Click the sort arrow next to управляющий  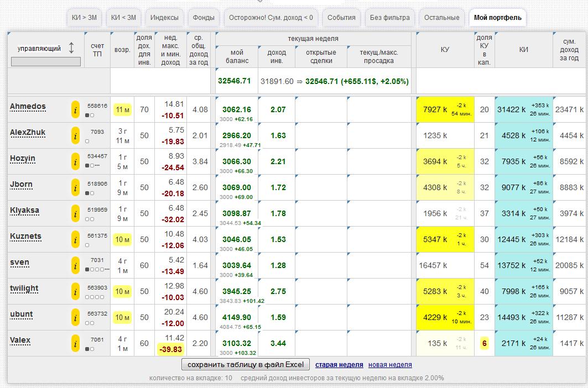pyautogui.click(x=71, y=48)
